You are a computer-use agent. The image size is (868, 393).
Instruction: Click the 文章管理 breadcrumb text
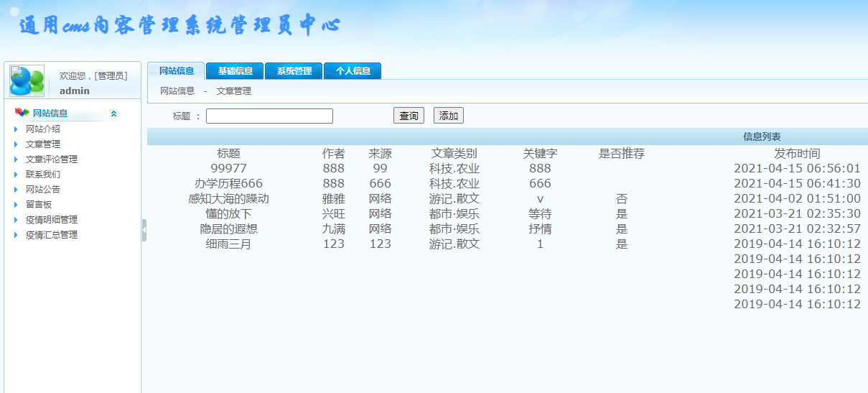click(234, 91)
